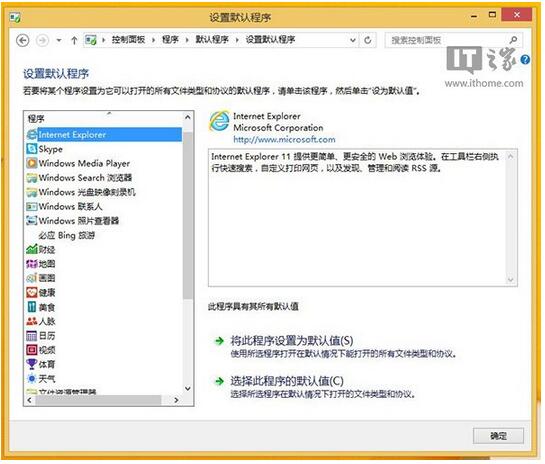This screenshot has height=464, width=545.
Task: Click the 体育 sports trophy icon
Action: [x=32, y=364]
